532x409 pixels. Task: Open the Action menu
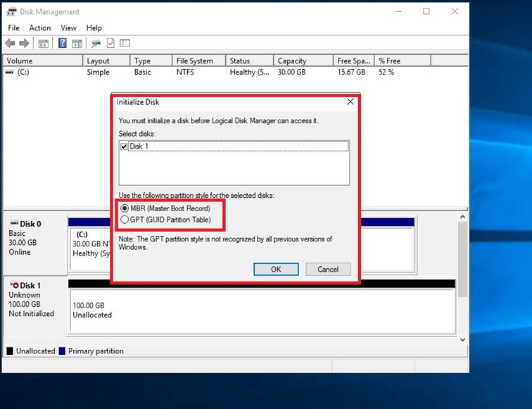pyautogui.click(x=39, y=28)
